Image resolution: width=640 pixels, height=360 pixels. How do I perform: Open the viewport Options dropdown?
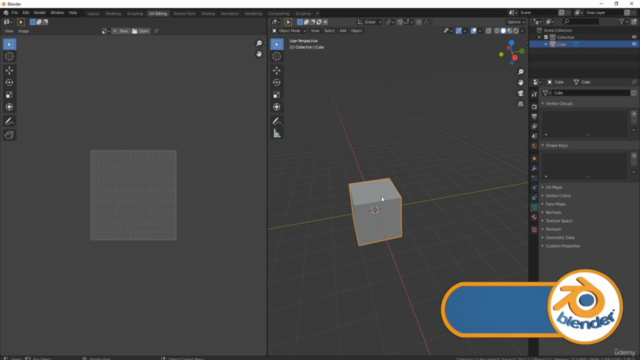[x=516, y=22]
